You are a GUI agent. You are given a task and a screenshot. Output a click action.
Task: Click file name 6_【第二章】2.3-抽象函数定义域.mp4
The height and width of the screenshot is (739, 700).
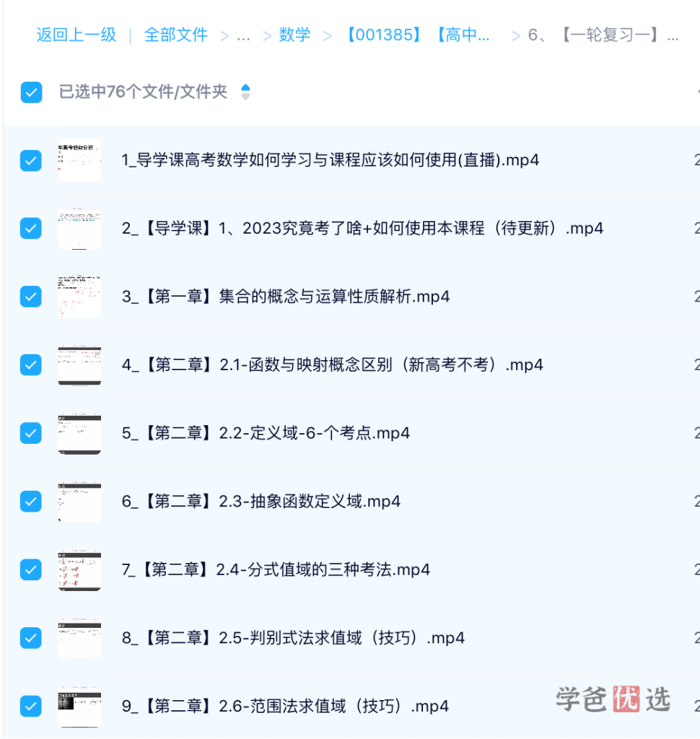(x=261, y=502)
